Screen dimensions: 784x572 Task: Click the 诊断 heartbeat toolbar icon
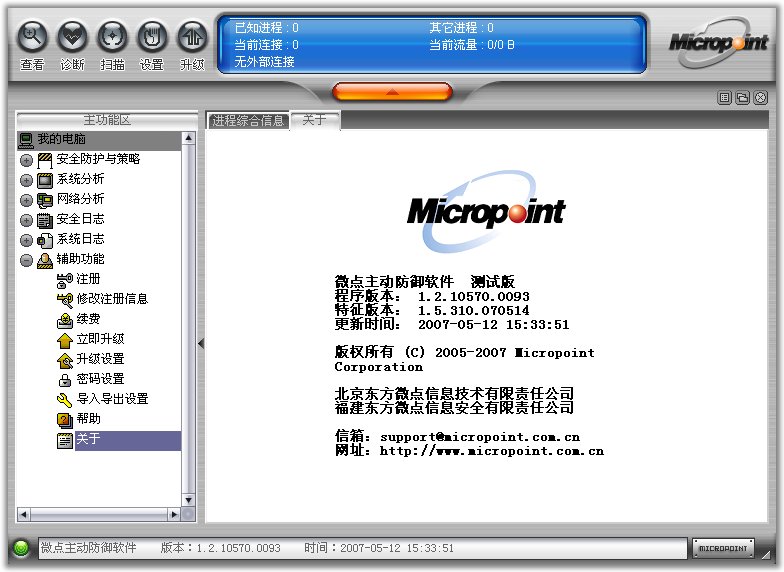click(72, 37)
